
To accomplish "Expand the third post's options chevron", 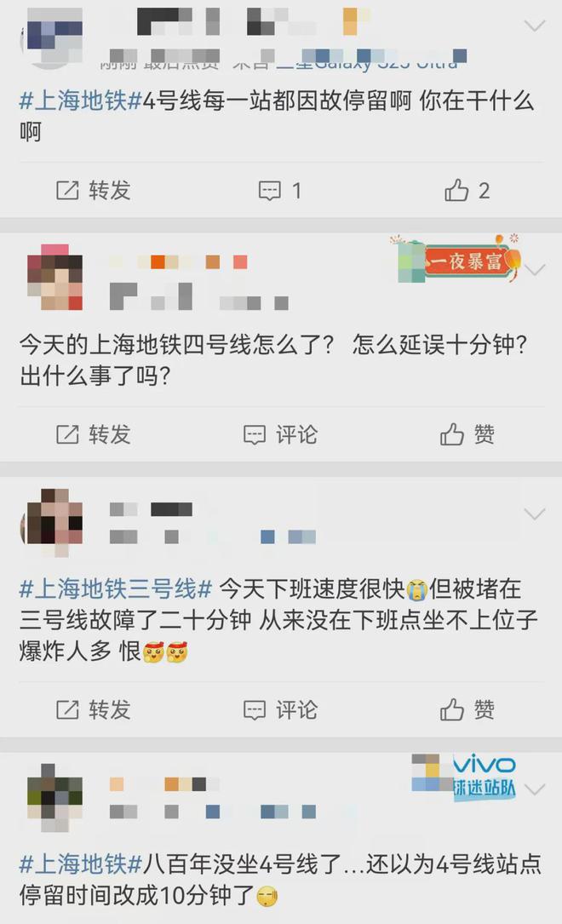I will [534, 514].
